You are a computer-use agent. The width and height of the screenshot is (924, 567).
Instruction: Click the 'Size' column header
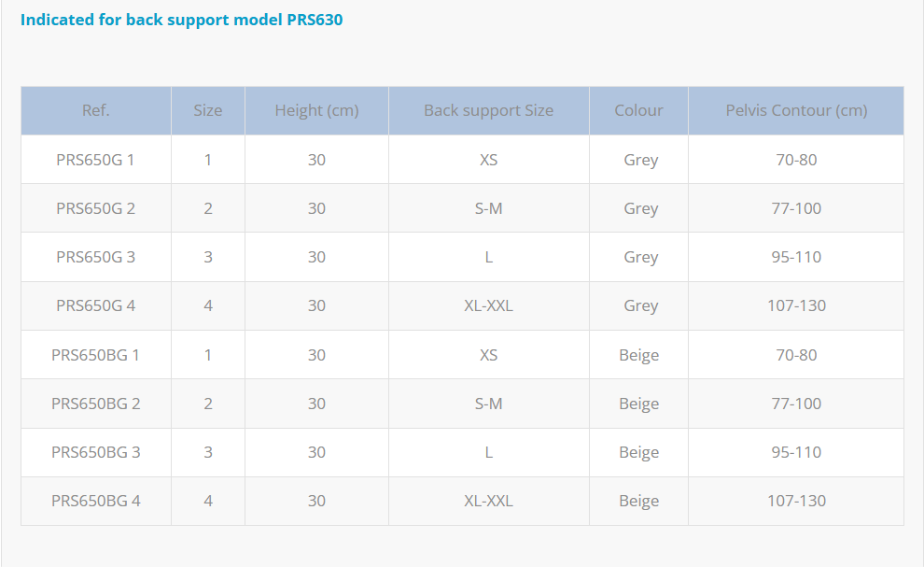[208, 110]
